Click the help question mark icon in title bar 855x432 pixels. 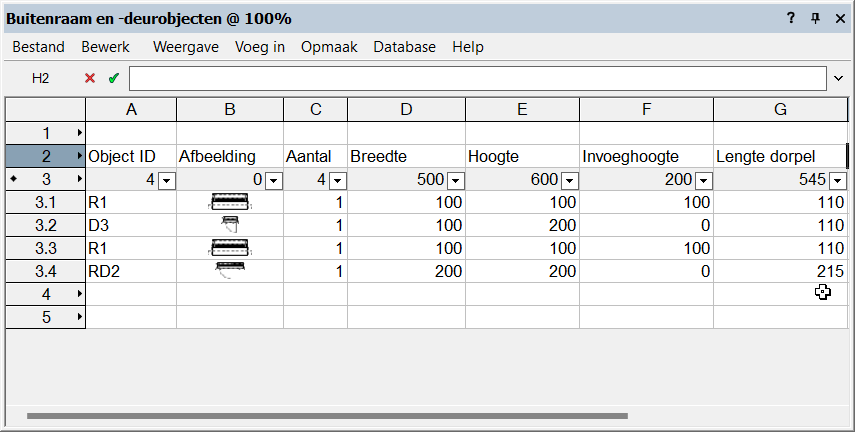click(x=790, y=18)
